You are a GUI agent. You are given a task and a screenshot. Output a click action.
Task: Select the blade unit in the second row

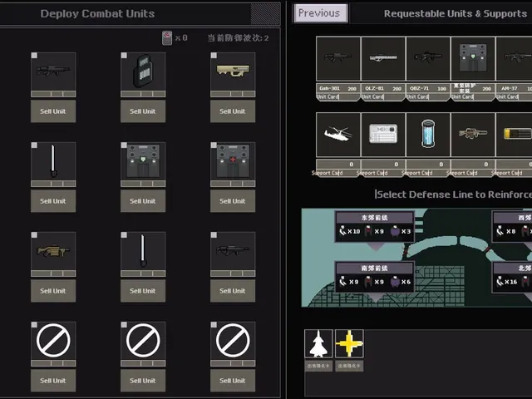(x=53, y=161)
